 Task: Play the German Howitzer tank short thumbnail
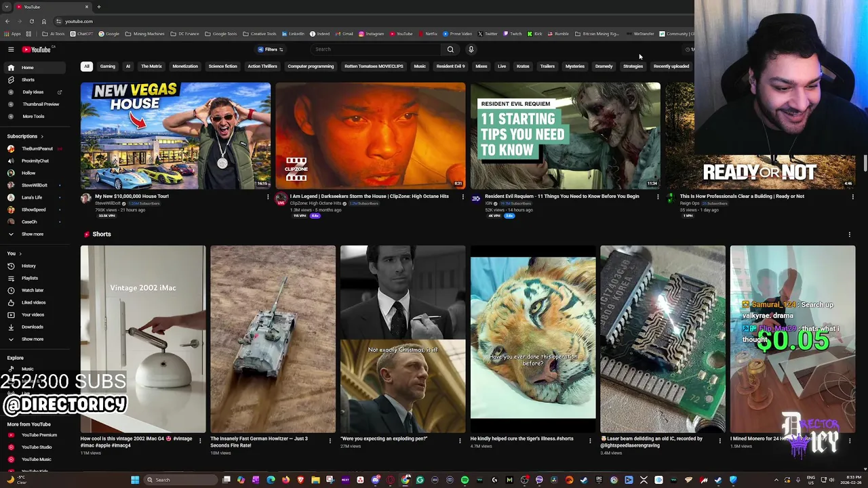tap(273, 339)
